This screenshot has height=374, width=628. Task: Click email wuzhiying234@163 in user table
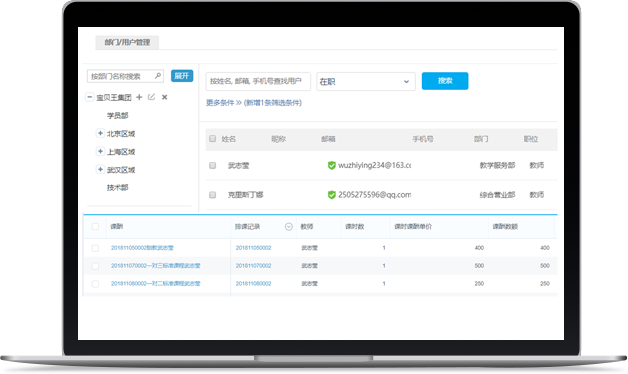pyautogui.click(x=374, y=165)
